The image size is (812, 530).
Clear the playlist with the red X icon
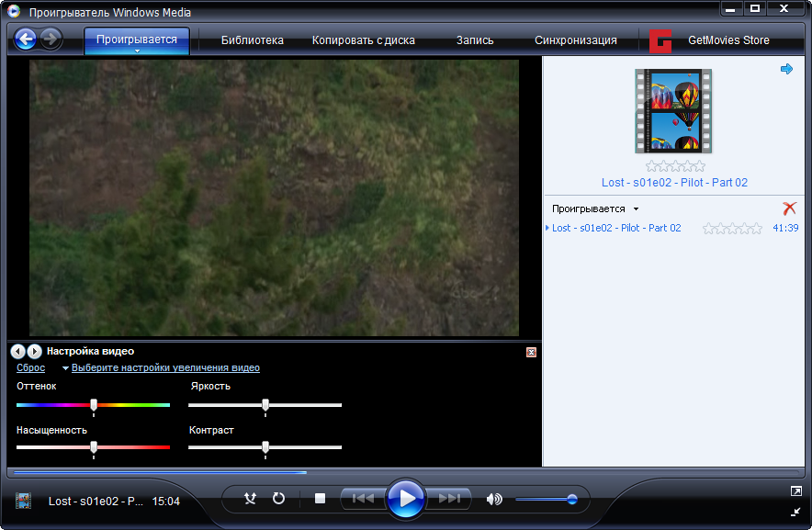tap(789, 209)
